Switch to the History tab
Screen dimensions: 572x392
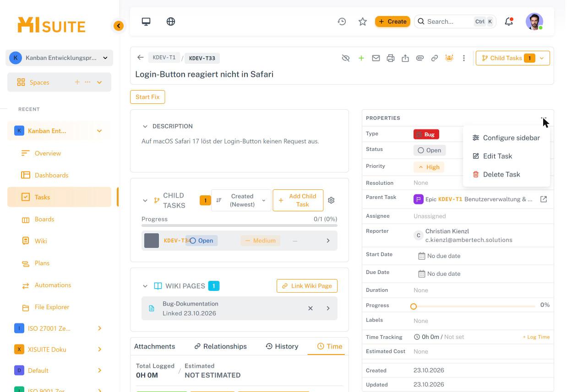[x=282, y=346]
